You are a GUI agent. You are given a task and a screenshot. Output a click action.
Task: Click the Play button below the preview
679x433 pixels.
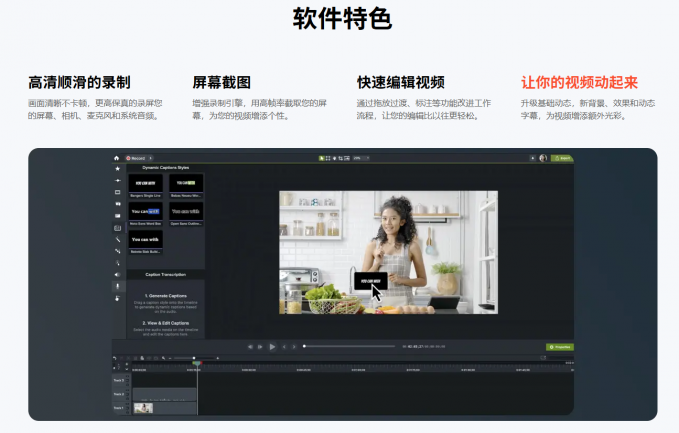tap(272, 347)
